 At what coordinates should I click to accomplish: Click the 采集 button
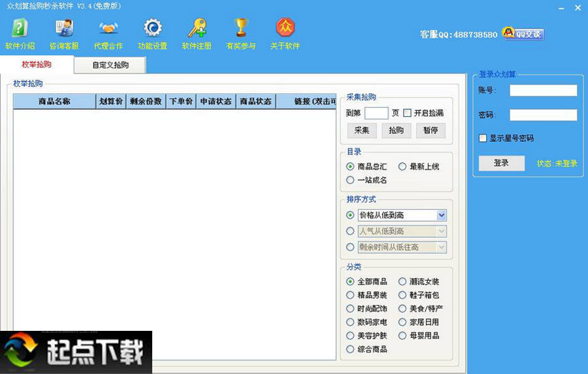pos(362,130)
